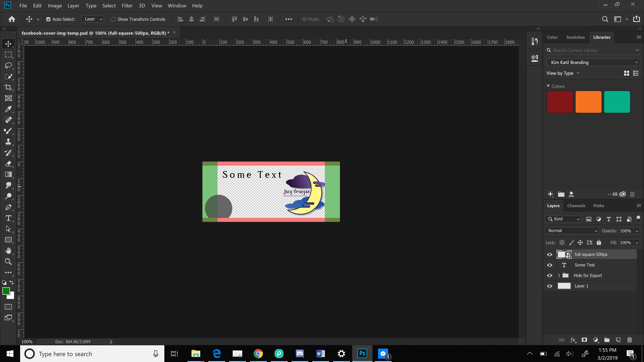
Task: Select the Clone Stamp tool
Action: pos(8,142)
